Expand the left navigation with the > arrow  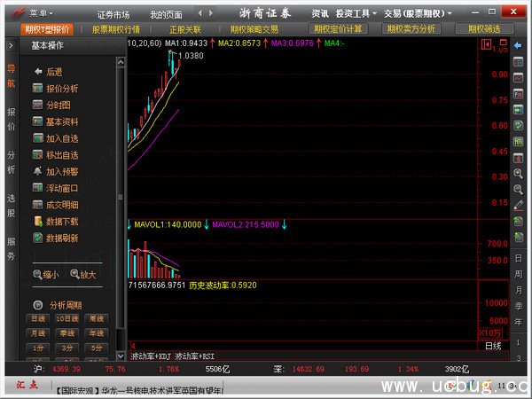pos(11,45)
